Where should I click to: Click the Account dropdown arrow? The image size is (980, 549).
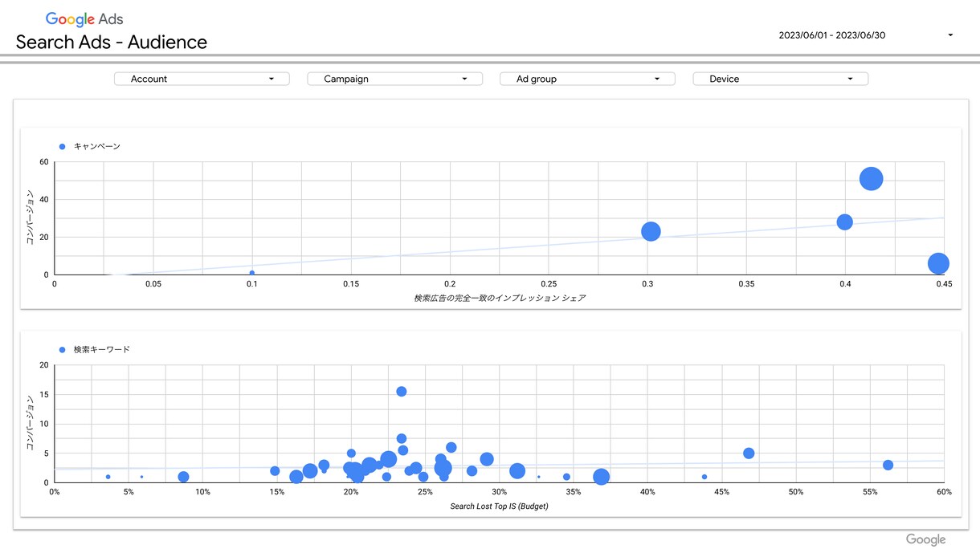[x=272, y=79]
